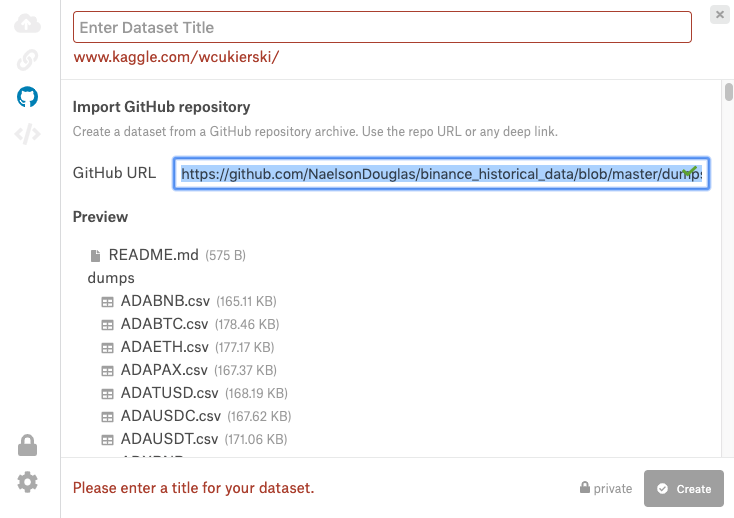Click the GitHub URL label
The image size is (734, 518).
[114, 173]
